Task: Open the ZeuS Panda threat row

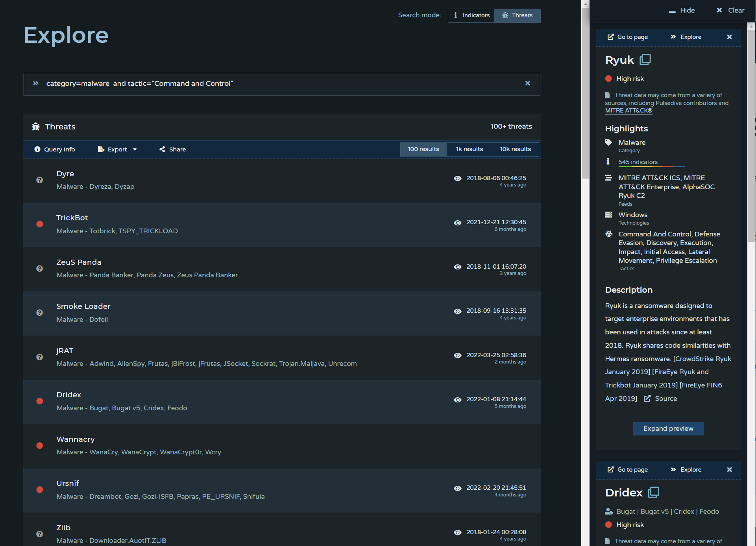Action: 282,269
